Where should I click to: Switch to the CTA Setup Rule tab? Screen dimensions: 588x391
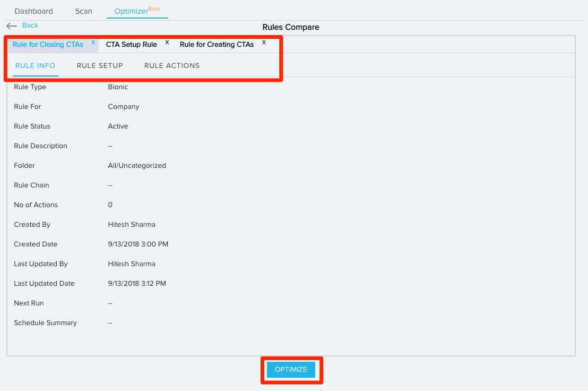[131, 45]
